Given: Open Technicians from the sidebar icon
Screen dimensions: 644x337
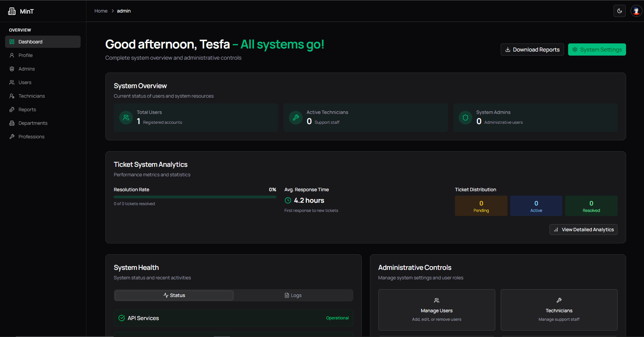Looking at the screenshot, I should (x=12, y=96).
